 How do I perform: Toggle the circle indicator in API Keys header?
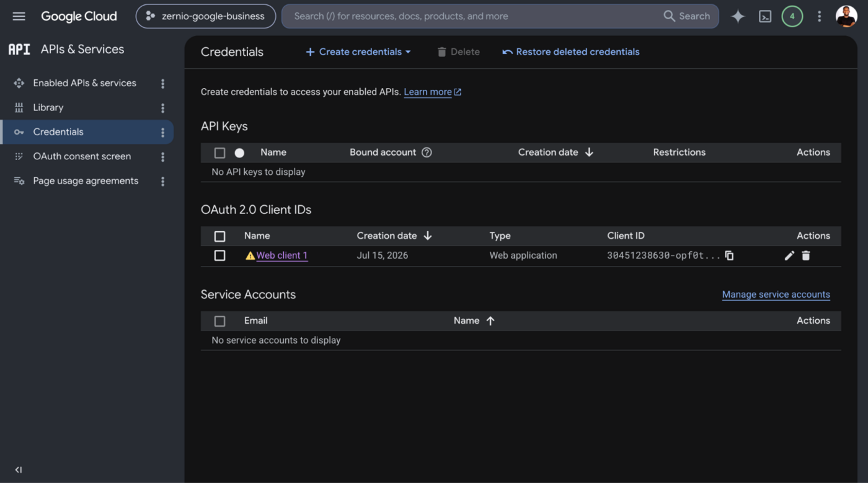[239, 153]
